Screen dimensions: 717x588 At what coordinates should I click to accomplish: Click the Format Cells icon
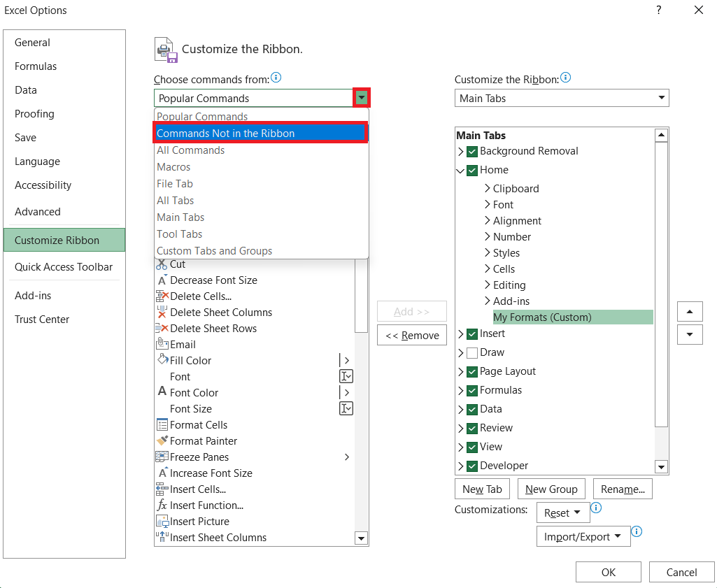[162, 424]
